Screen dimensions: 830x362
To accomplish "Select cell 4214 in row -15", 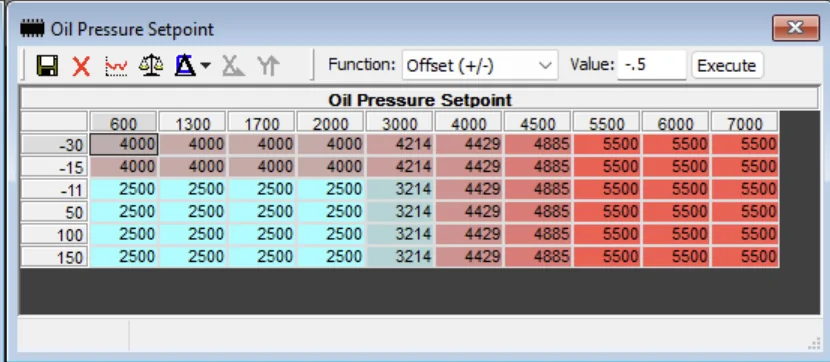I will coord(400,167).
